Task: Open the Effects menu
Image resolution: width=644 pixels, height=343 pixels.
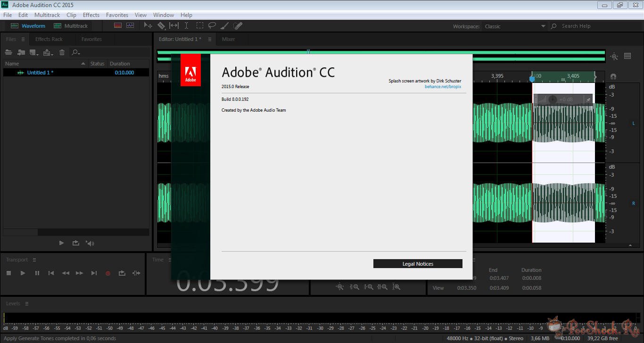Action: 91,15
